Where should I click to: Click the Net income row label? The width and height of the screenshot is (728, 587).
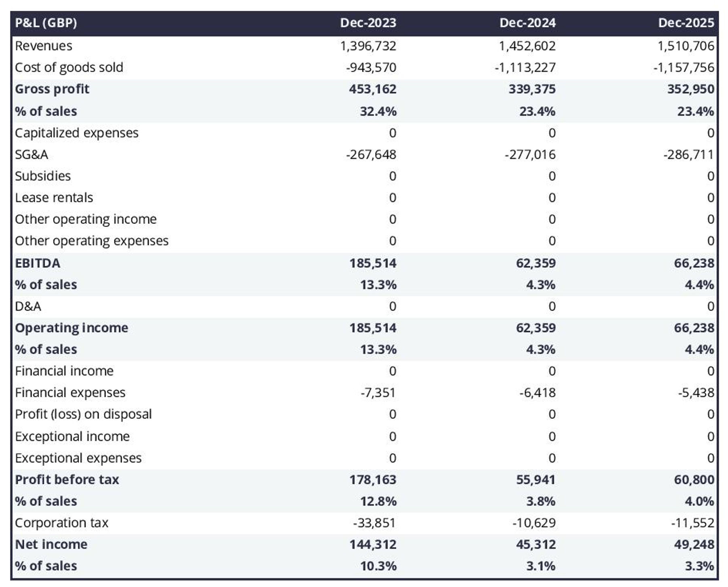(x=51, y=544)
